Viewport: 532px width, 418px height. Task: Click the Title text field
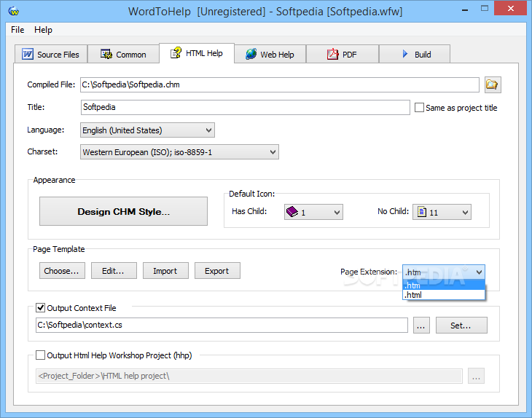[246, 107]
